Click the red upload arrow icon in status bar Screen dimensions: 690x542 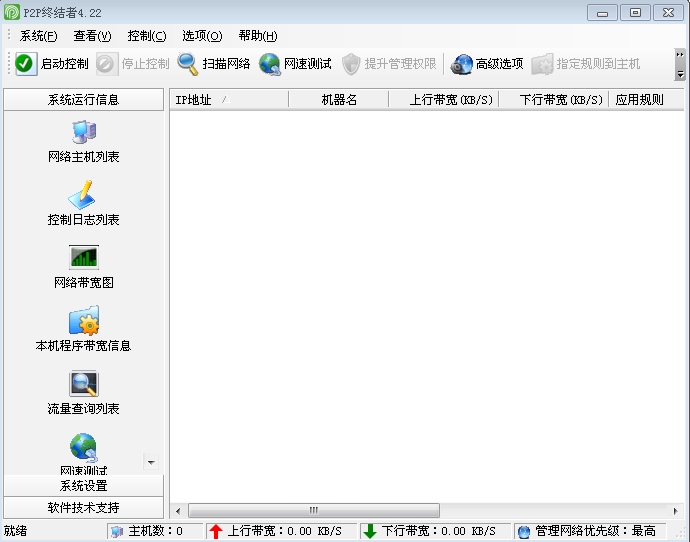click(216, 531)
